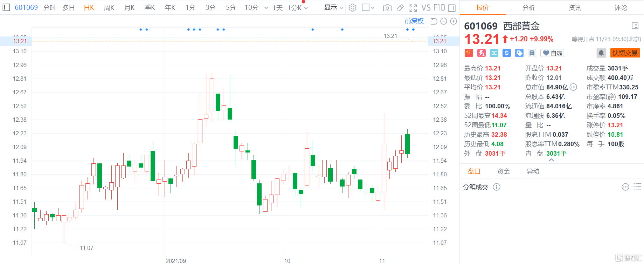The height and width of the screenshot is (264, 644).
Task: Expand chart layout dropdown arrow
Action: [373, 8]
